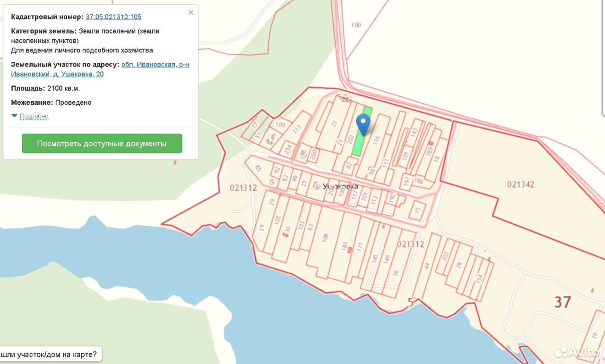Select parcel labeled 213 on map
This screenshot has width=605, height=364.
click(297, 128)
